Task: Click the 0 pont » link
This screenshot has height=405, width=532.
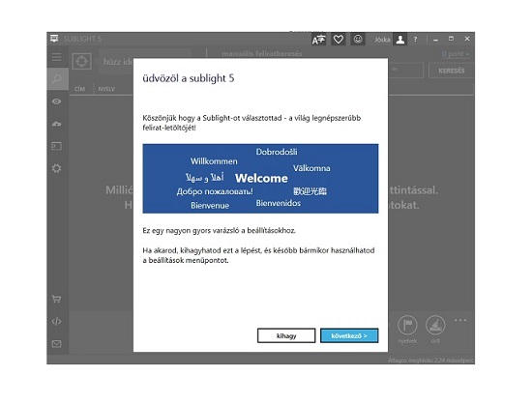Action: (456, 54)
